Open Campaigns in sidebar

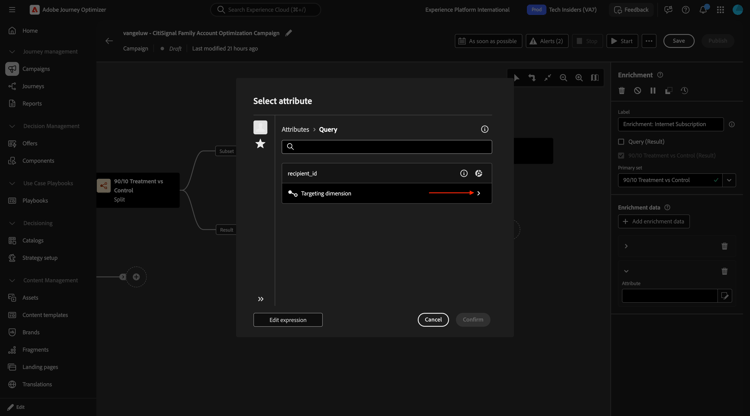pyautogui.click(x=36, y=69)
